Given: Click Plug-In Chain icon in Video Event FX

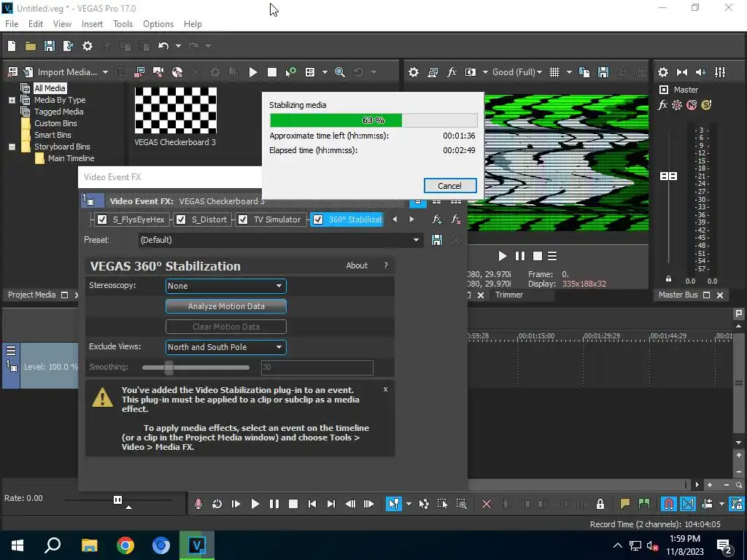Looking at the screenshot, I should (x=437, y=219).
